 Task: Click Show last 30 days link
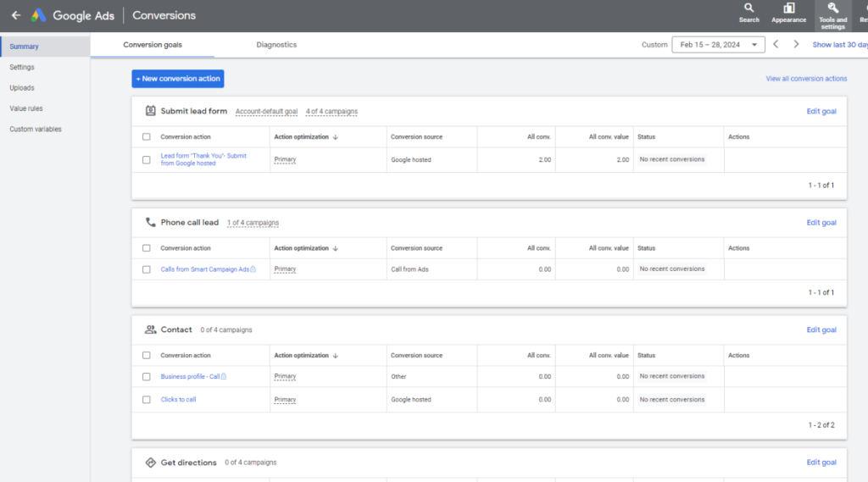840,45
